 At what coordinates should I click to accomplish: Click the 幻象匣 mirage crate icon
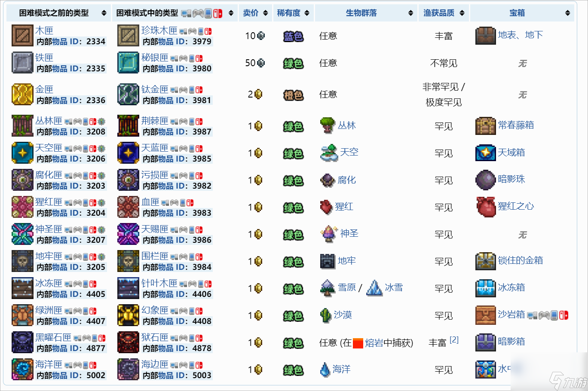tap(128, 315)
